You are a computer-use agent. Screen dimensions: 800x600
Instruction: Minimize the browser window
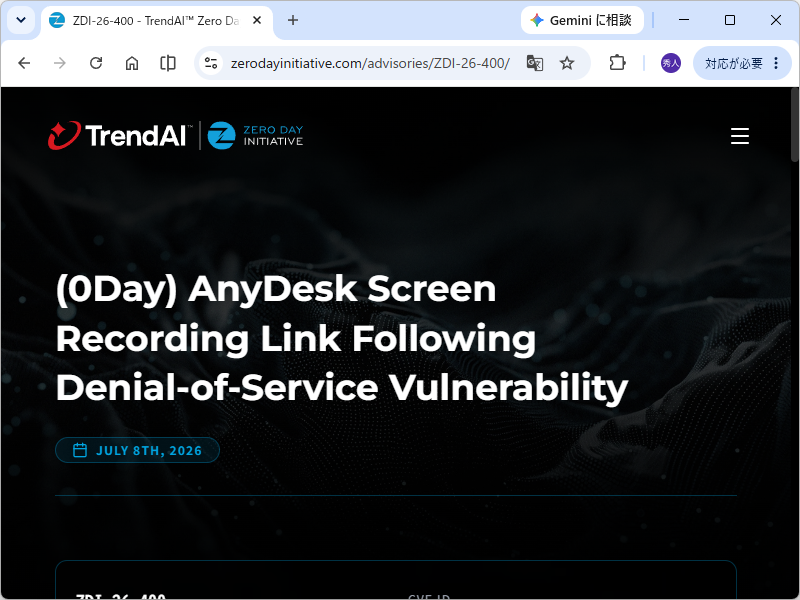[x=684, y=20]
